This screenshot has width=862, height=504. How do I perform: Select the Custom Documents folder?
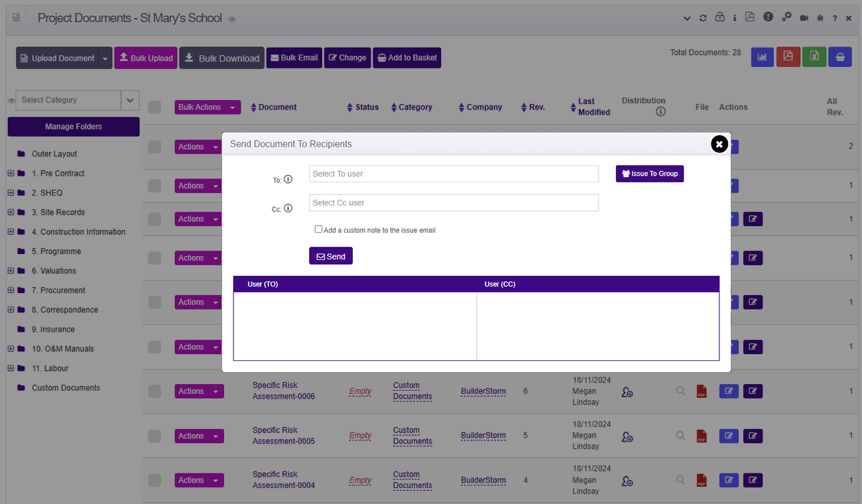click(x=66, y=388)
